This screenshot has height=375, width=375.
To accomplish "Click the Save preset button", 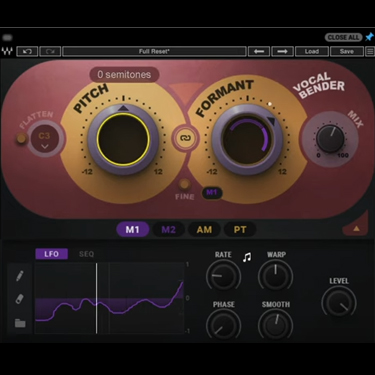I will coord(347,51).
